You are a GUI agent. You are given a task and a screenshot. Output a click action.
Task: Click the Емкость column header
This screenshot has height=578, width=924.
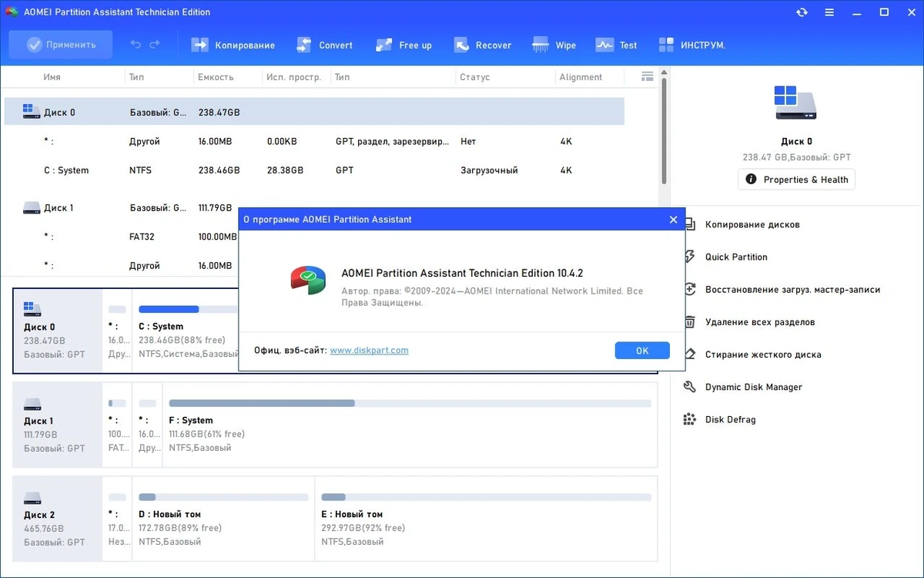tap(216, 77)
